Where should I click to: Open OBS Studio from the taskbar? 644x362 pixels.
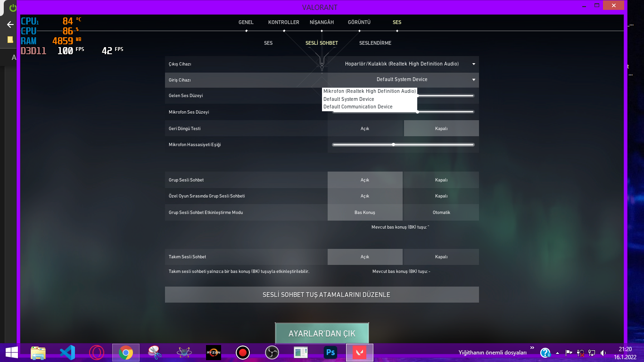272,353
